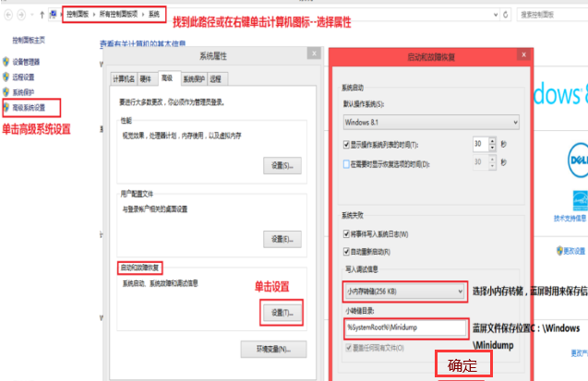Image resolution: width=588 pixels, height=381 pixels.
Task: Uncheck the 自动重新启动 checkbox
Action: [346, 251]
